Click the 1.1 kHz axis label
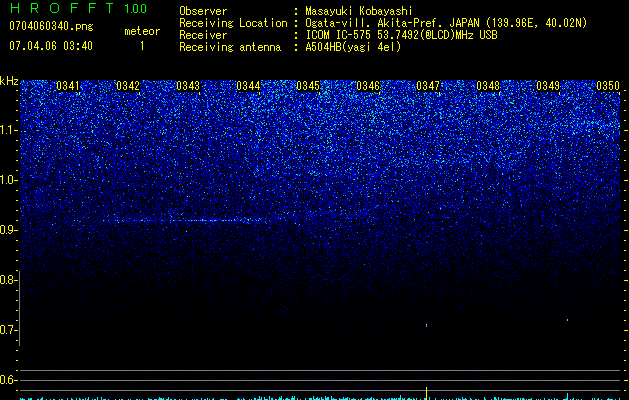The width and height of the screenshot is (629, 400). point(9,130)
